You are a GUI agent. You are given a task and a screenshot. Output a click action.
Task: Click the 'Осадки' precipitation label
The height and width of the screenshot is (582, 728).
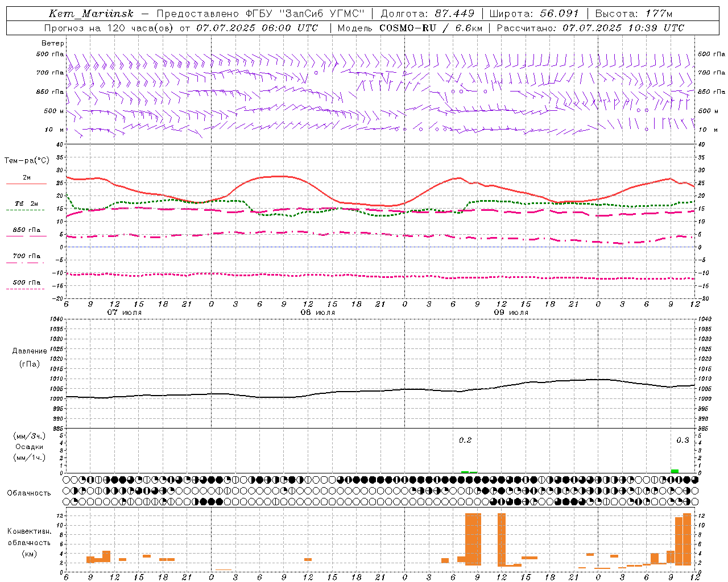30,447
